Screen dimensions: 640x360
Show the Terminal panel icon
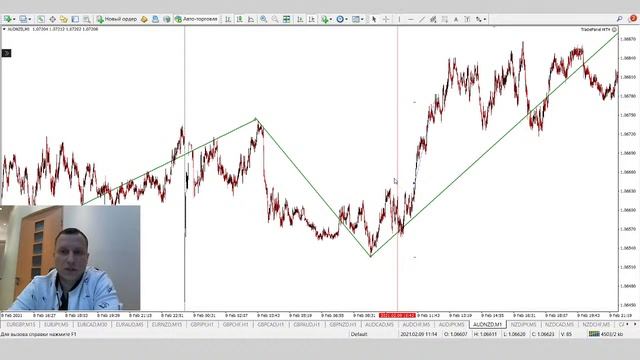pyautogui.click(x=75, y=19)
